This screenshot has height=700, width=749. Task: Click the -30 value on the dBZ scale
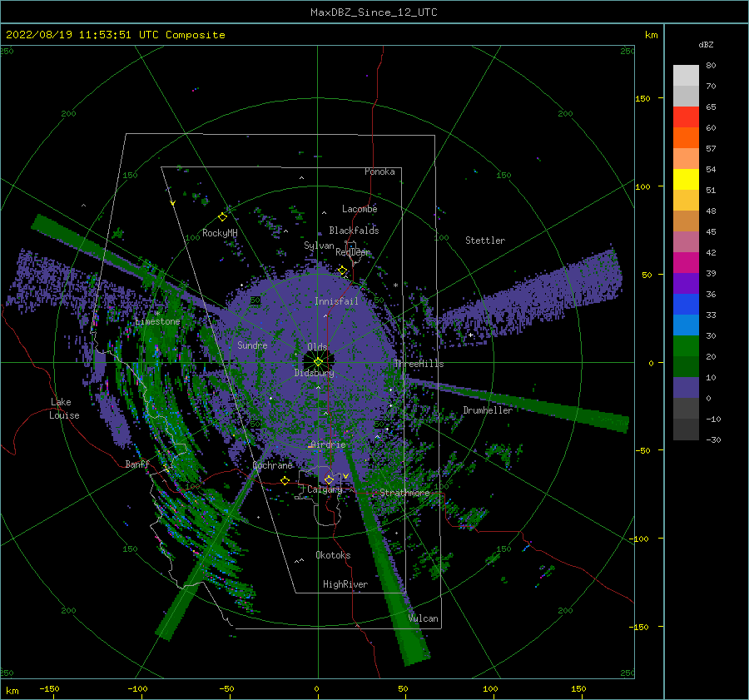click(713, 439)
